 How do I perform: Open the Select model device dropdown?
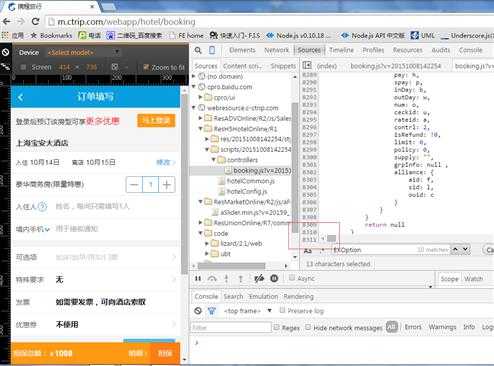click(83, 52)
